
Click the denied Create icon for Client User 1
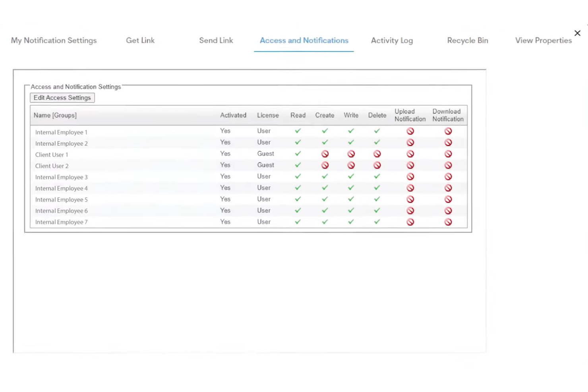(x=325, y=154)
